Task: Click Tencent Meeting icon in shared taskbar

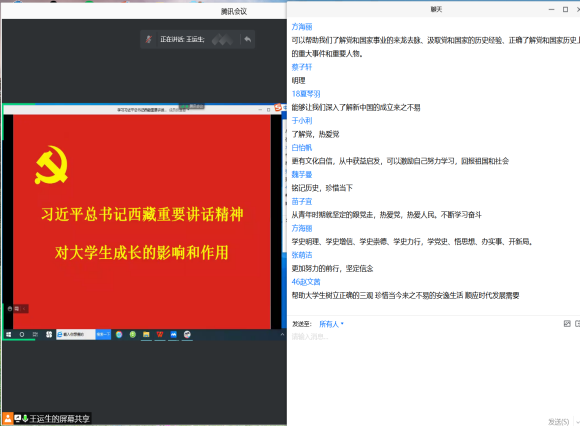Action: 173,335
